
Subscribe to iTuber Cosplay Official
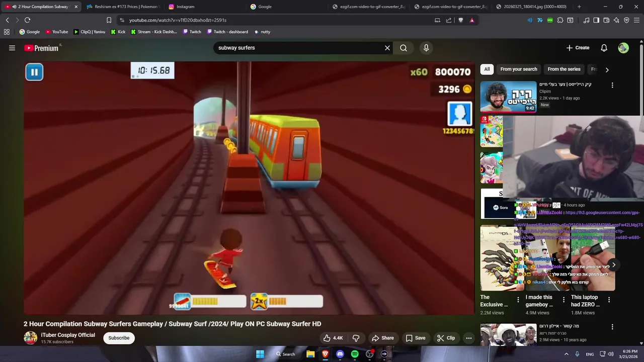[x=119, y=338]
